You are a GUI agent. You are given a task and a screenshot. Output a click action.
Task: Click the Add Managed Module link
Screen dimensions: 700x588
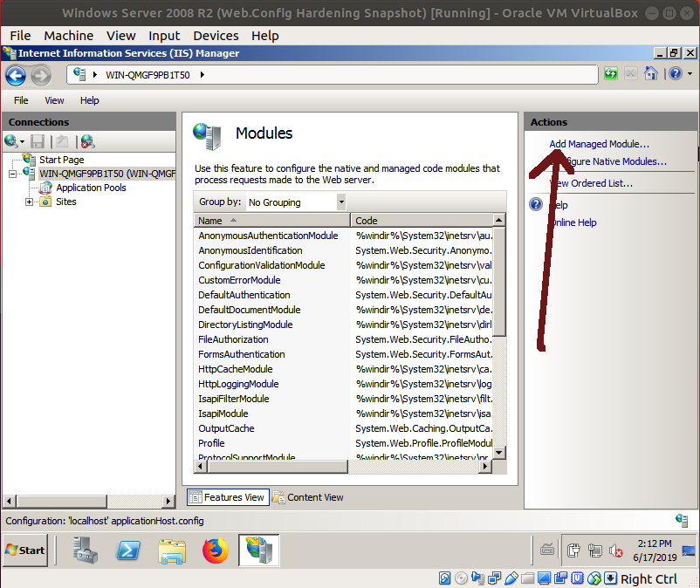(x=599, y=144)
